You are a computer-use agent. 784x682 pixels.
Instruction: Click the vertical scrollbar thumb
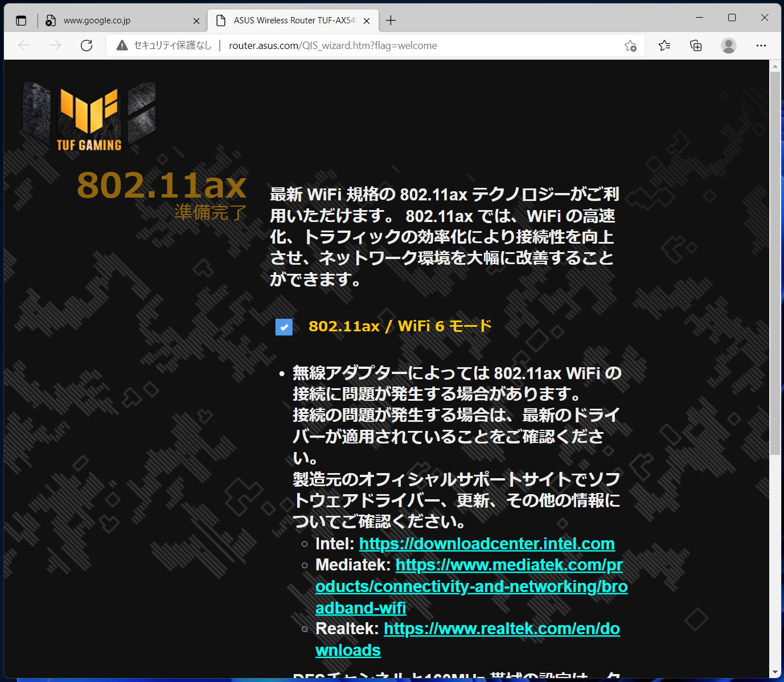775,263
